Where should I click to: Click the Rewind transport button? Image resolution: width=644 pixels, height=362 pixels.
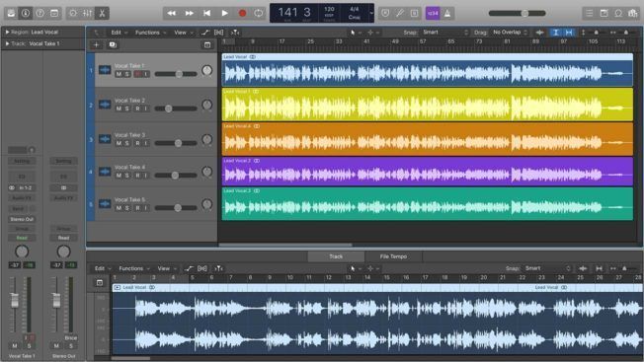pos(171,13)
